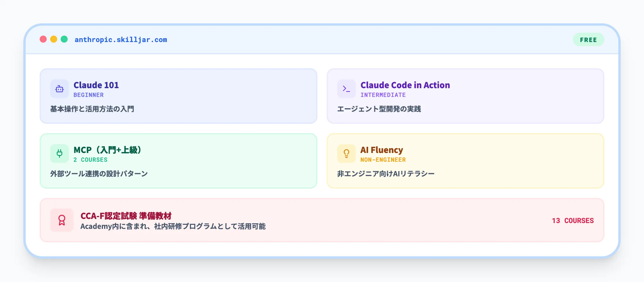
Task: Click the plug icon on the MCP card
Action: click(60, 154)
